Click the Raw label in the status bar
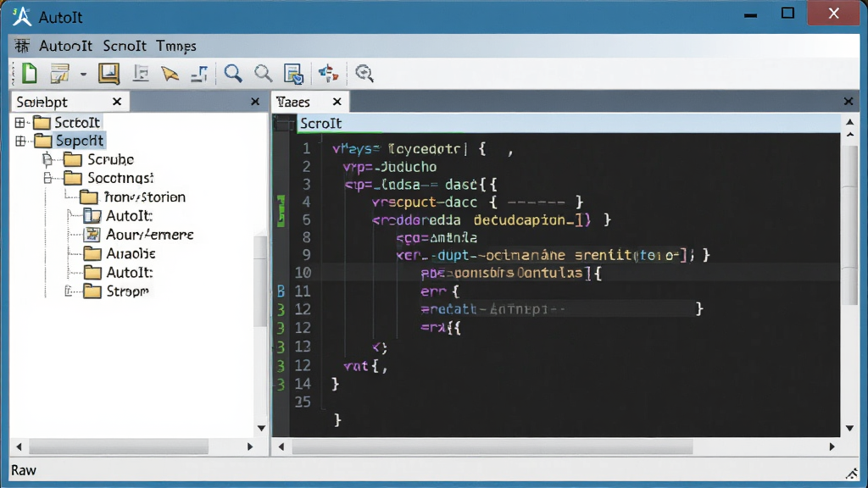The image size is (868, 488). pos(24,470)
